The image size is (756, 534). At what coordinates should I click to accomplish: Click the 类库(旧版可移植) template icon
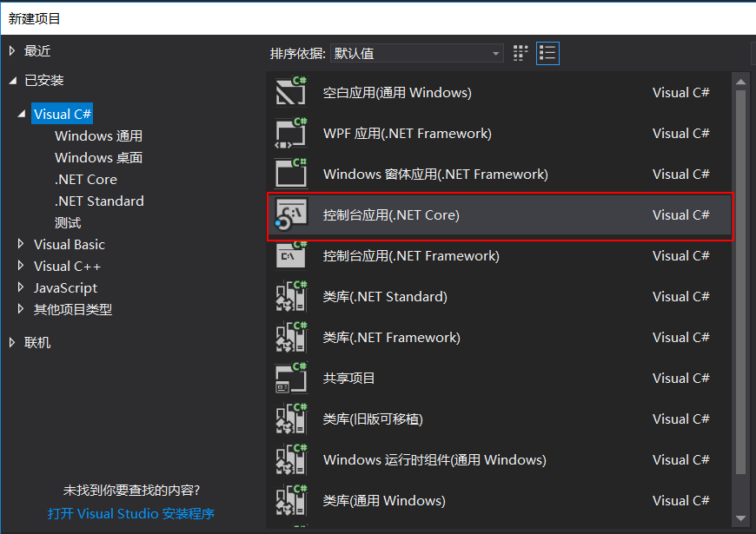291,419
